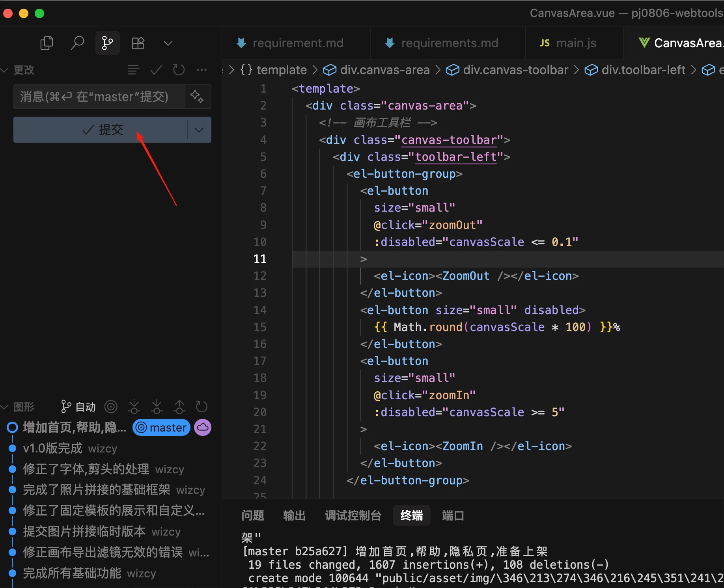Select commit 修正了固定模板的展示和自定义
This screenshot has height=588, width=724.
pos(114,511)
